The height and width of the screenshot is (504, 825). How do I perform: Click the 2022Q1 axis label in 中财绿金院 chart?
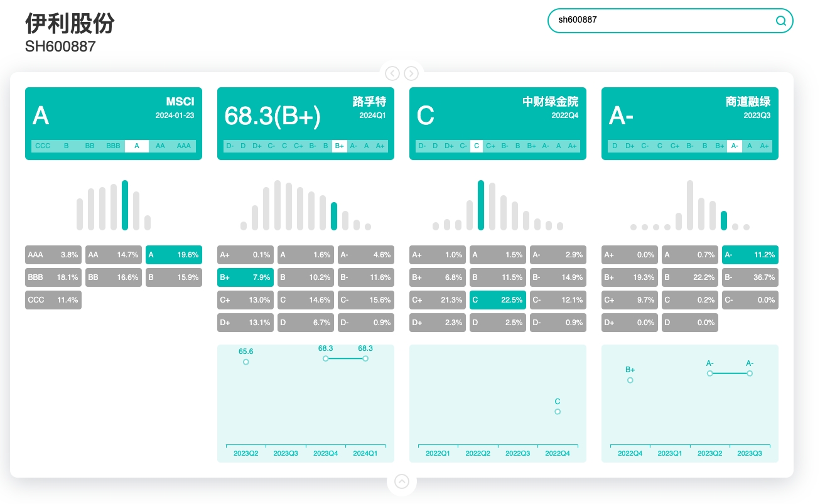coord(438,453)
